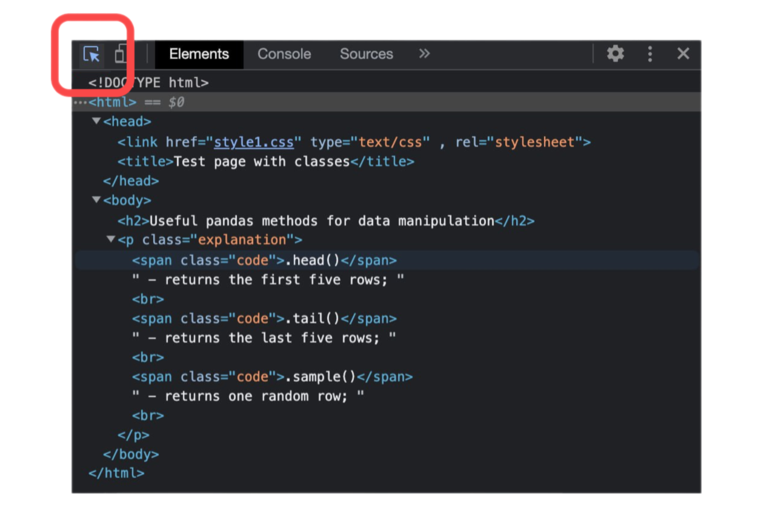Open the Sources tab

[x=366, y=54]
